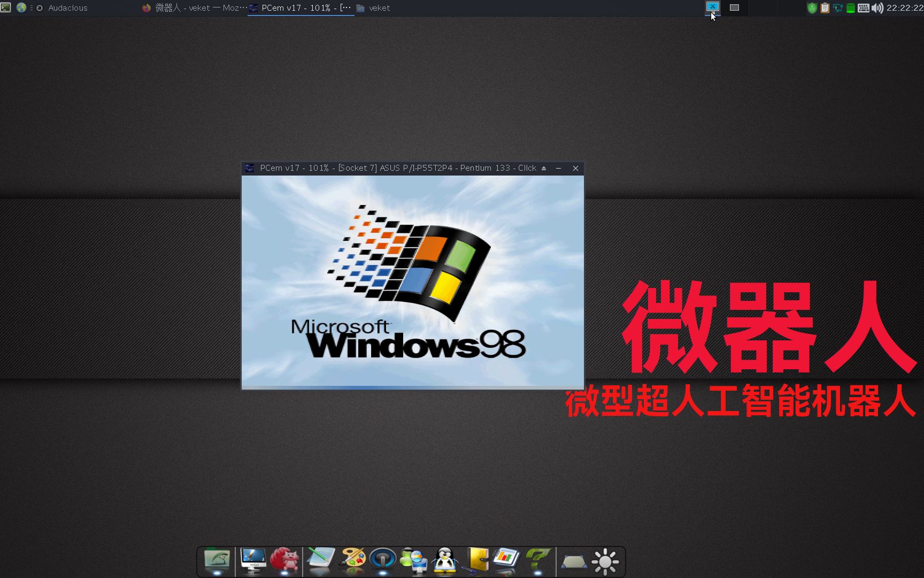Viewport: 924px width, 578px height.
Task: Switch to the Firefox 微器人 - veket window
Action: [195, 7]
